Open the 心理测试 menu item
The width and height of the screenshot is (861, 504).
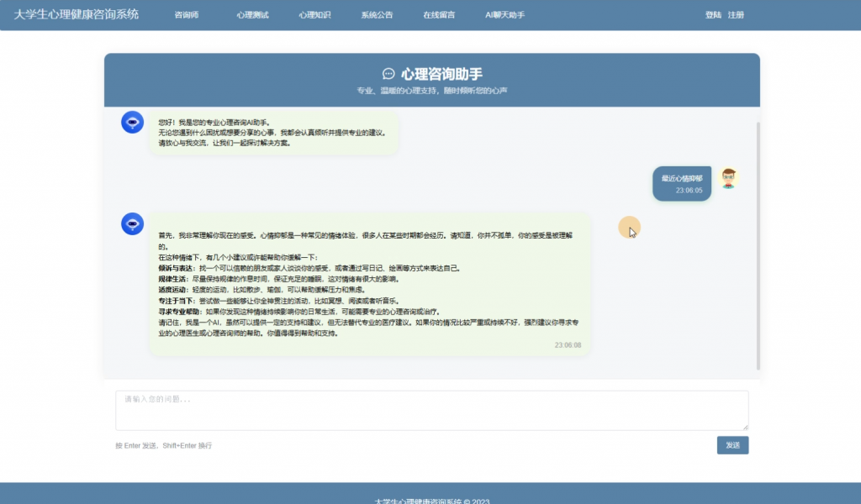(252, 15)
